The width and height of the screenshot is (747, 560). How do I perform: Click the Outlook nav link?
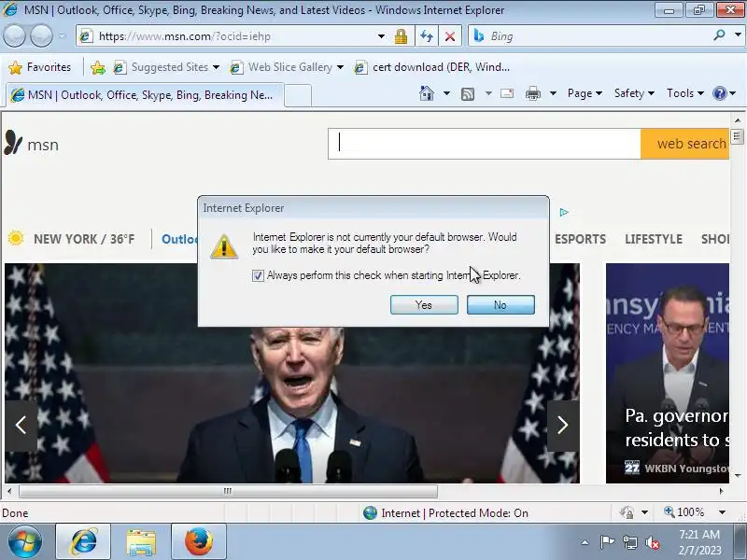click(179, 239)
